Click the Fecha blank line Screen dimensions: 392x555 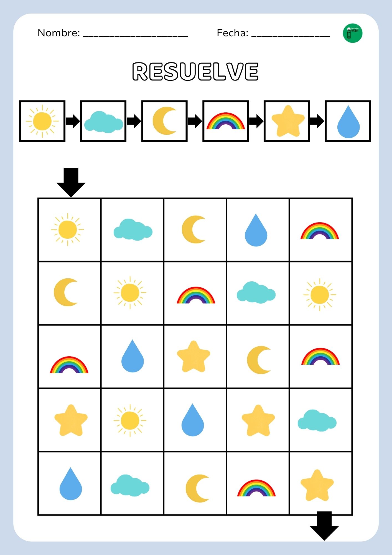coord(291,34)
